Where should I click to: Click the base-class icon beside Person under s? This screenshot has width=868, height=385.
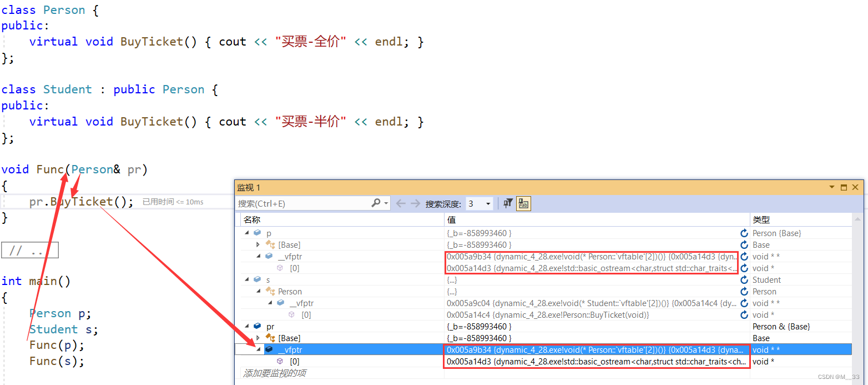(270, 291)
